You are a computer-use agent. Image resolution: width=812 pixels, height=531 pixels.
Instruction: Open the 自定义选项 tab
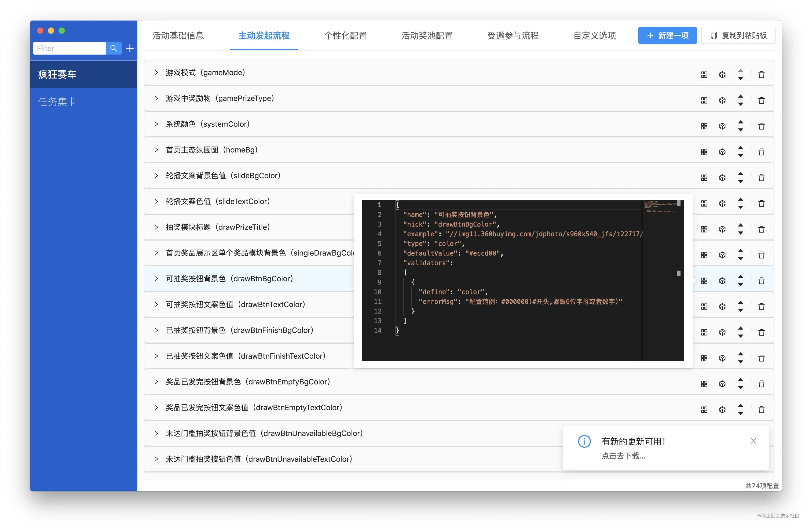(595, 35)
